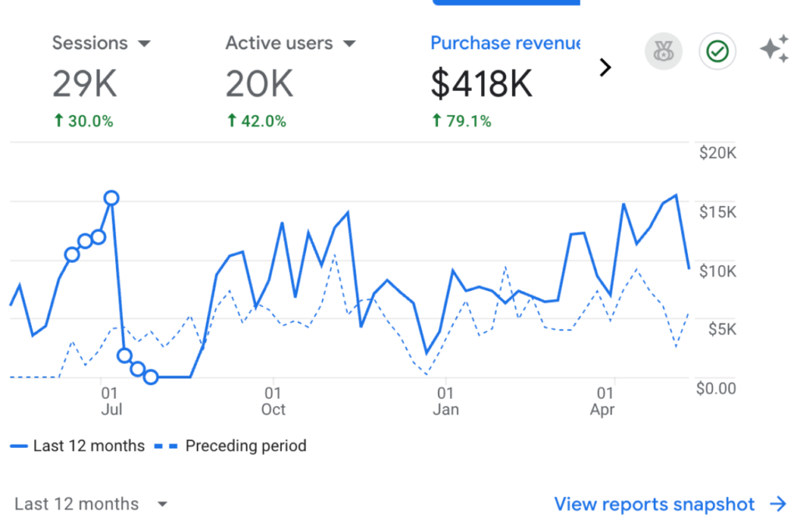797x532 pixels.
Task: Open insights via the sparkle icon
Action: pyautogui.click(x=774, y=51)
